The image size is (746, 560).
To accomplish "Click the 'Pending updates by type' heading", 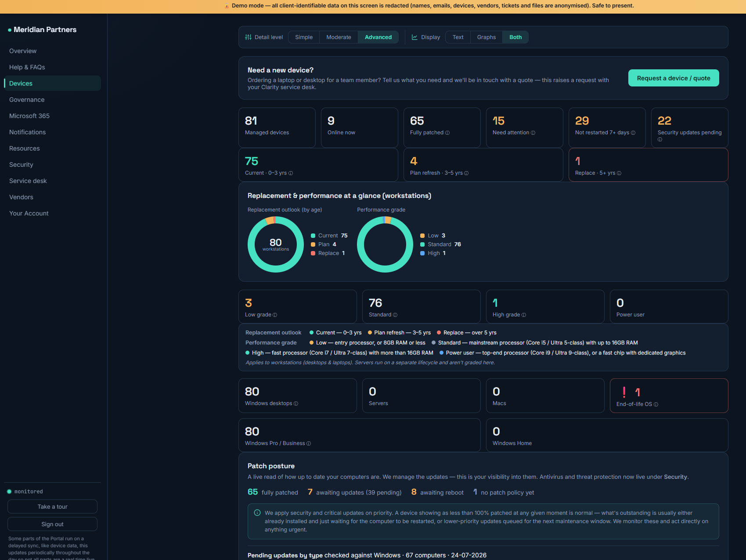I will pyautogui.click(x=285, y=556).
